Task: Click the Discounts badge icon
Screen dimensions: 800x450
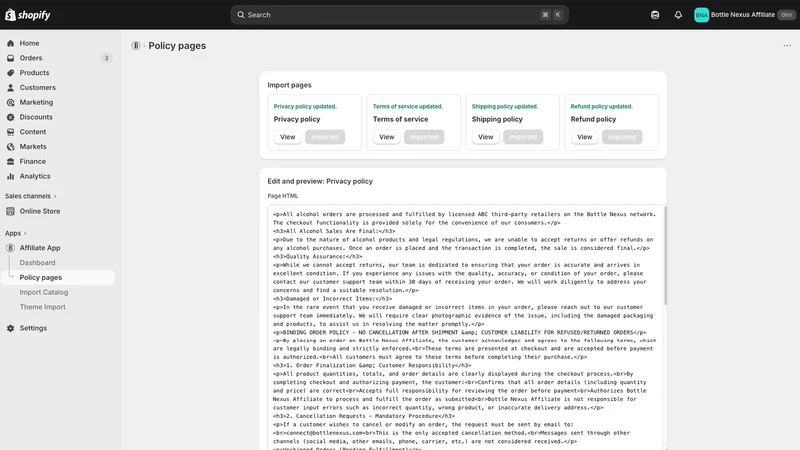Action: 10,117
